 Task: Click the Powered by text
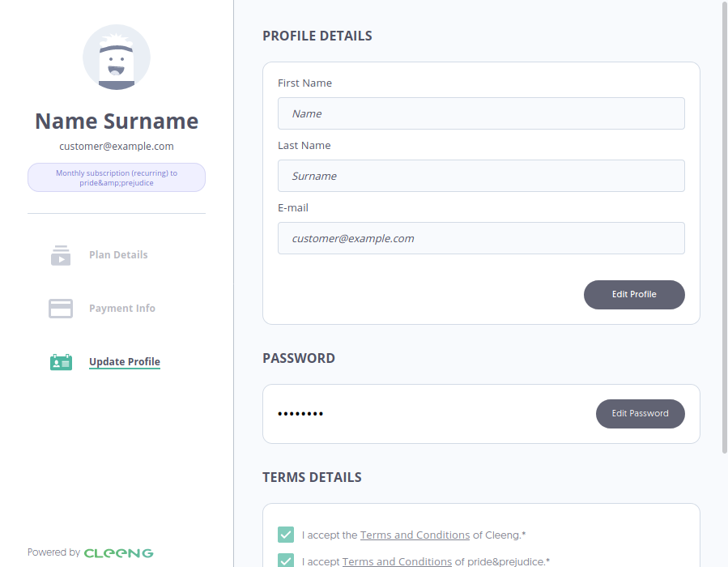(x=54, y=552)
